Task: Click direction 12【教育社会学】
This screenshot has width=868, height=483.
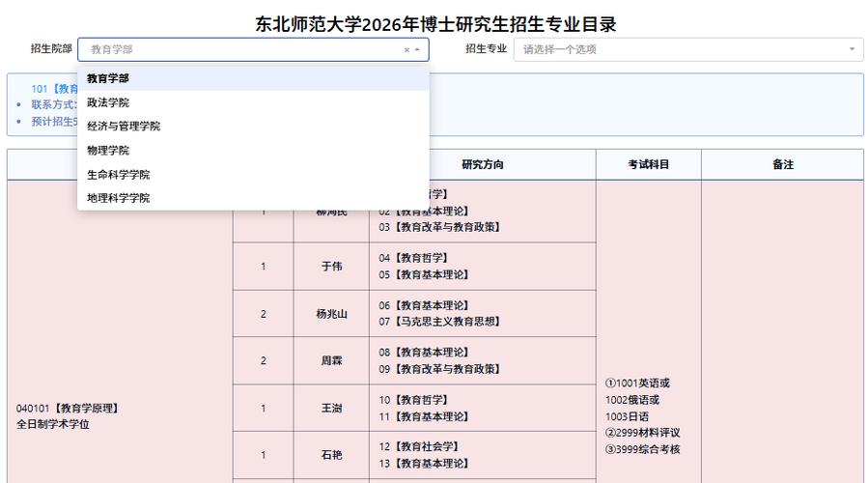Action: (419, 446)
